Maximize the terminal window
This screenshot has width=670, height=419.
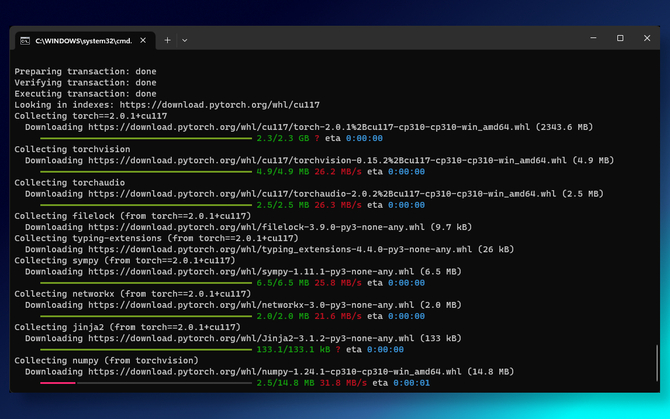point(620,38)
